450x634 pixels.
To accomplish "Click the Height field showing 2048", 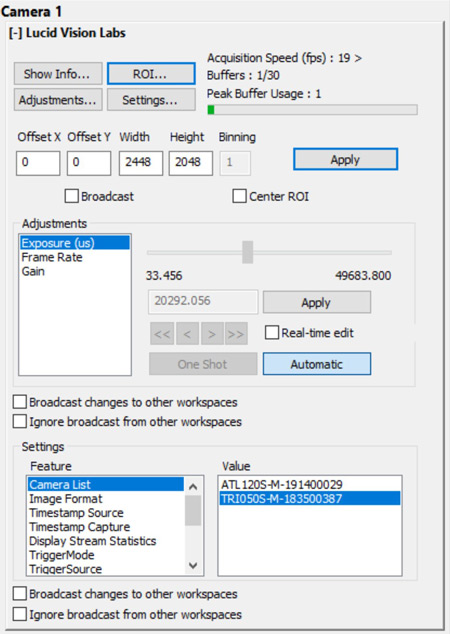I will (191, 163).
